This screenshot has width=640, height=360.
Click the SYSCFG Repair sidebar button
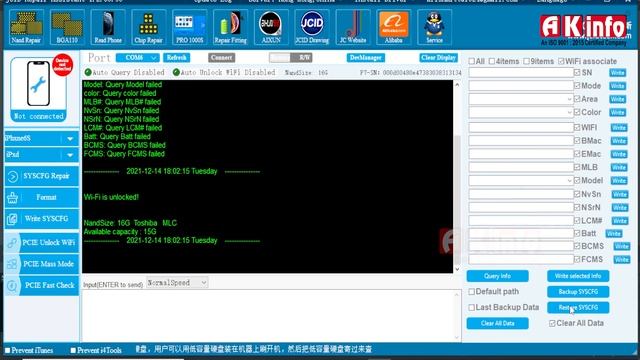42,176
